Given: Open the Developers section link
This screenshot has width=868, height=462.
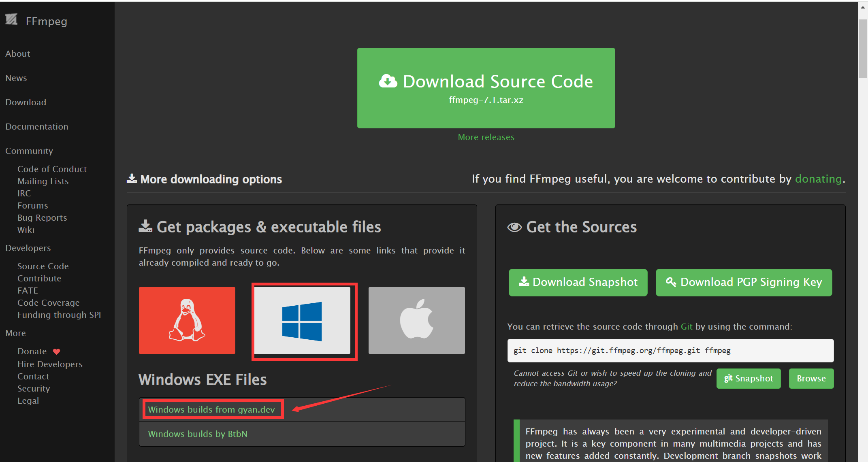Looking at the screenshot, I should (x=28, y=248).
